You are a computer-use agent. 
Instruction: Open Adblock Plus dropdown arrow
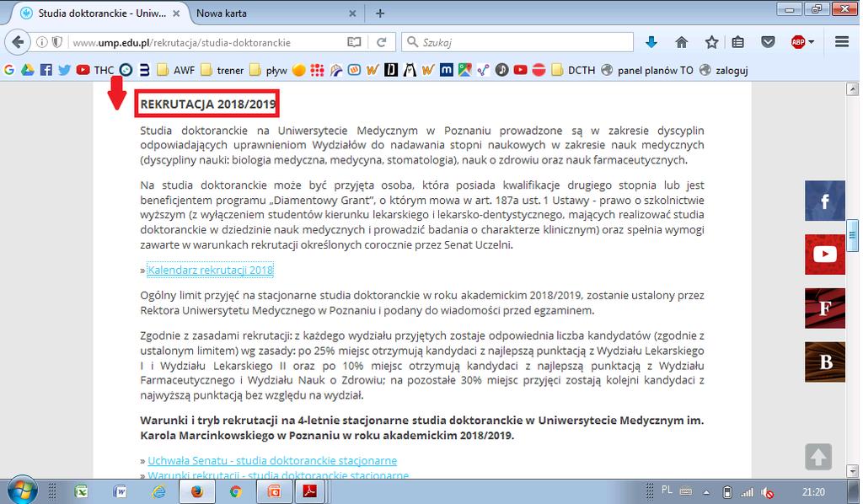812,42
